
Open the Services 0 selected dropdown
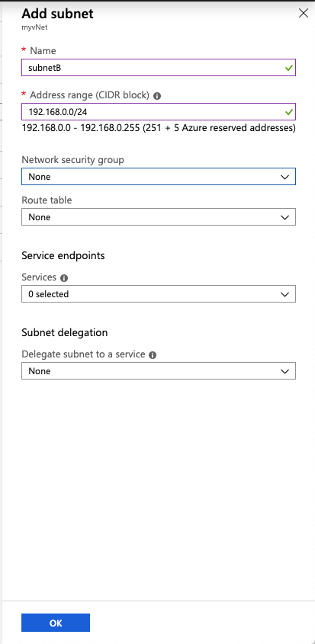(159, 294)
